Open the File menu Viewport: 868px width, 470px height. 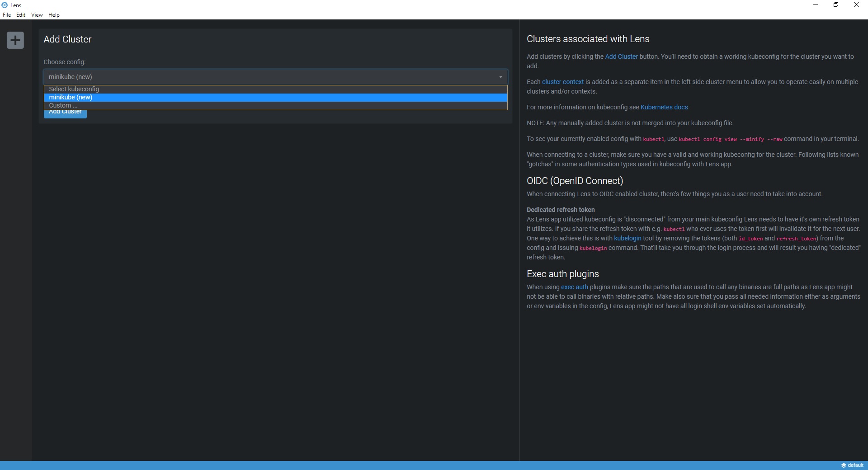(7, 15)
